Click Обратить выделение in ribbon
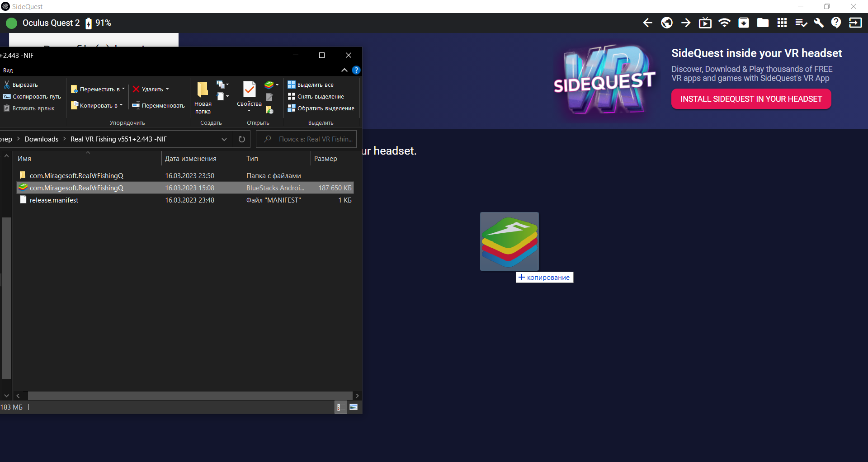The height and width of the screenshot is (462, 868). 321,108
